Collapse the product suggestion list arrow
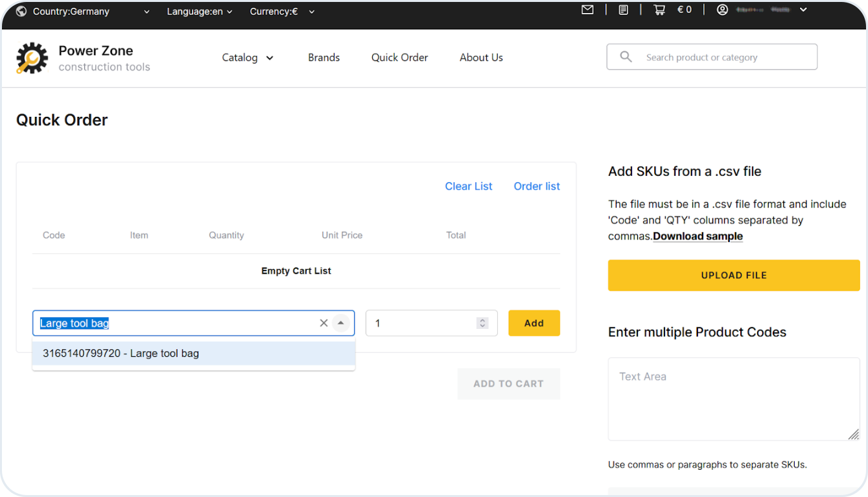The width and height of the screenshot is (868, 497). pyautogui.click(x=341, y=323)
